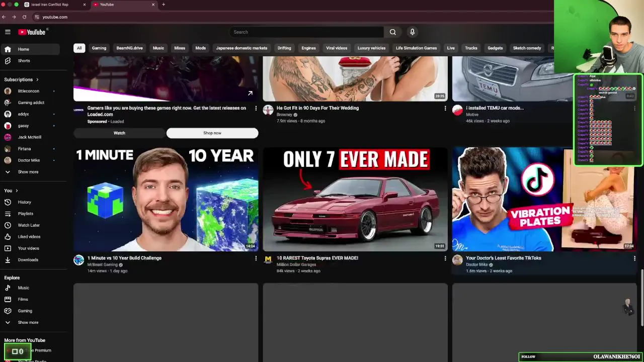
Task: Click the page vertical scrollbar
Action: click(x=641, y=298)
